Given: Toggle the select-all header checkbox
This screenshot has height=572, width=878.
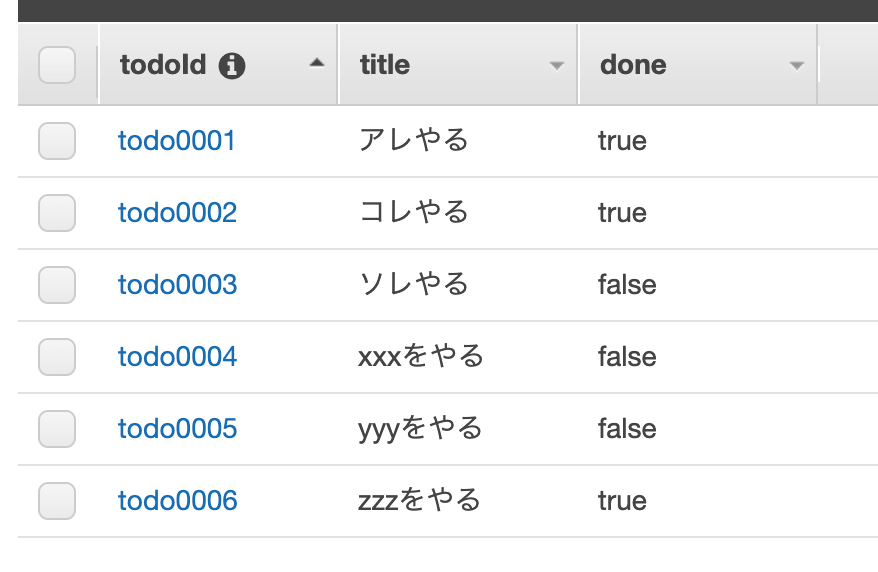Looking at the screenshot, I should pos(57,65).
